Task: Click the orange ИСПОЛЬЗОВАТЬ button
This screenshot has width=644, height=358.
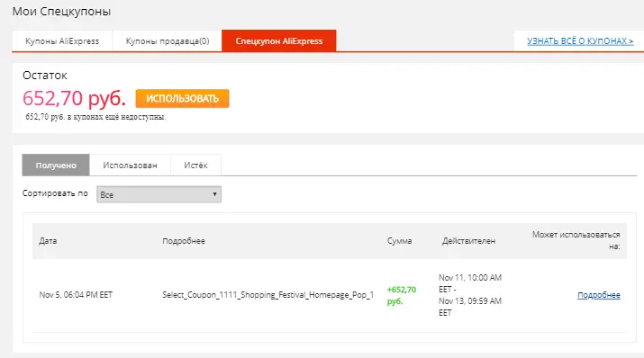Action: click(182, 98)
